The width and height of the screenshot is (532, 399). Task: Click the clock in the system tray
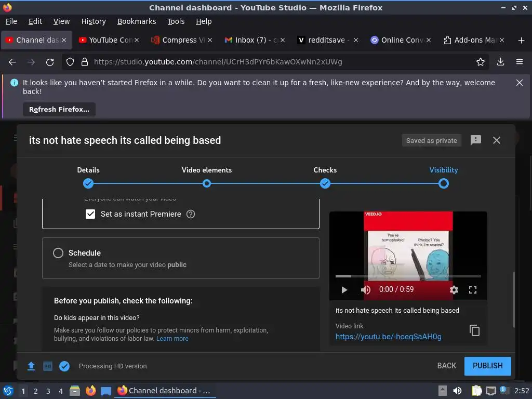pos(522,391)
